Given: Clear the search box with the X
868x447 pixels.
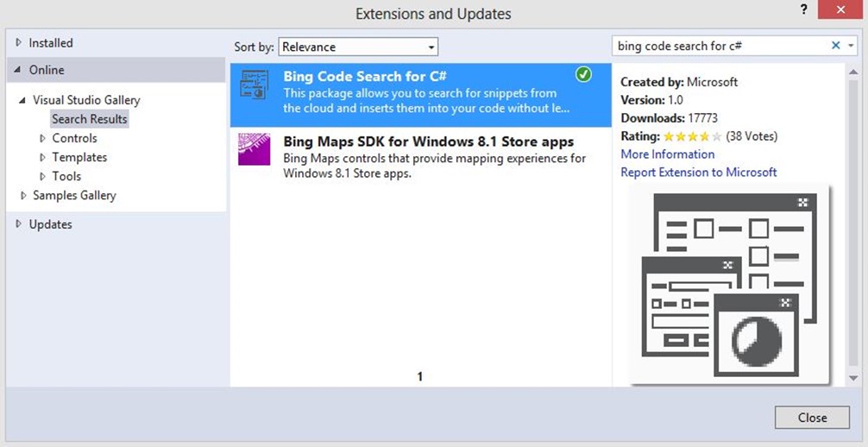Looking at the screenshot, I should pyautogui.click(x=836, y=46).
